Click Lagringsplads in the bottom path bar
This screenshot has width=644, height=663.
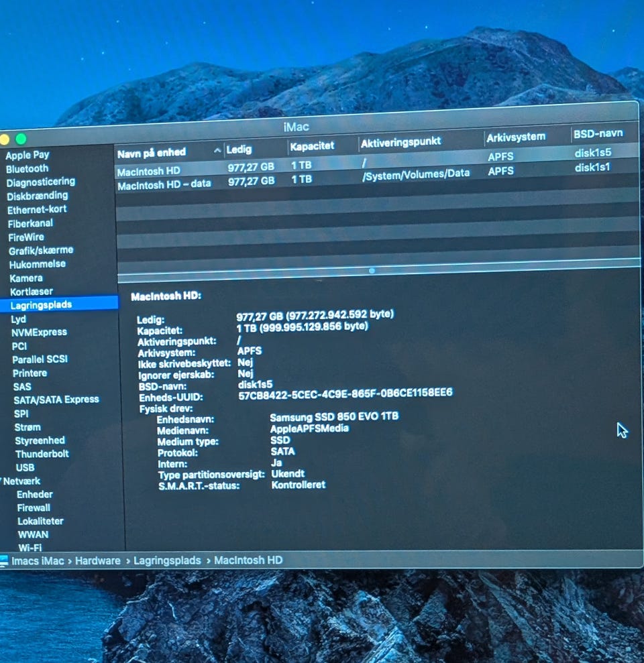click(x=167, y=560)
